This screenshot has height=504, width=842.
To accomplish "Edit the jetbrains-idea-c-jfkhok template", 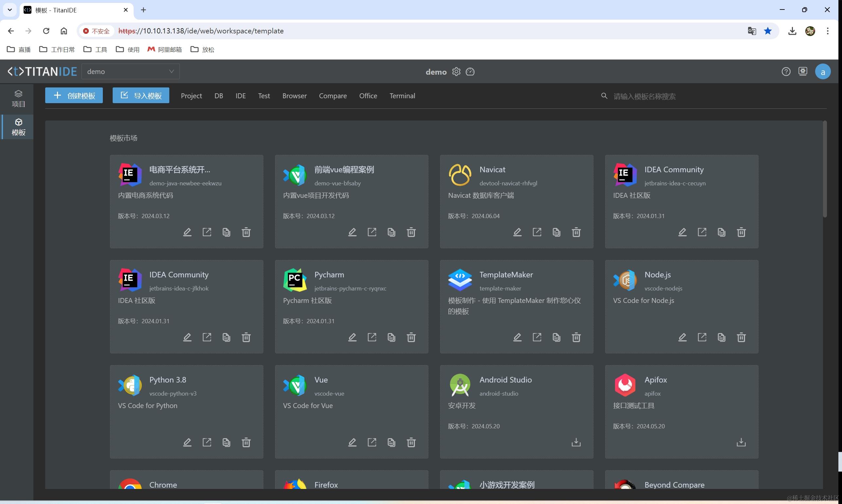I will [x=187, y=337].
